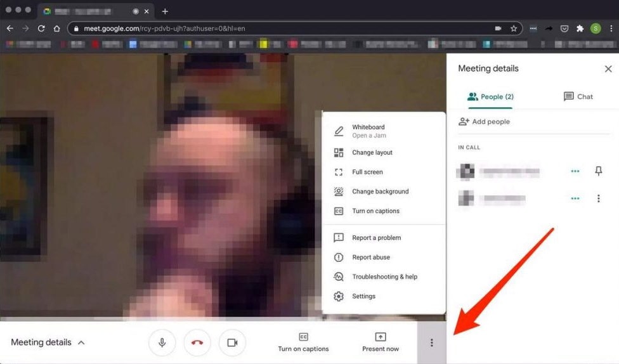Click the three-dots extension icon in the toolbar
Screen dimensions: 619x364
[533, 29]
